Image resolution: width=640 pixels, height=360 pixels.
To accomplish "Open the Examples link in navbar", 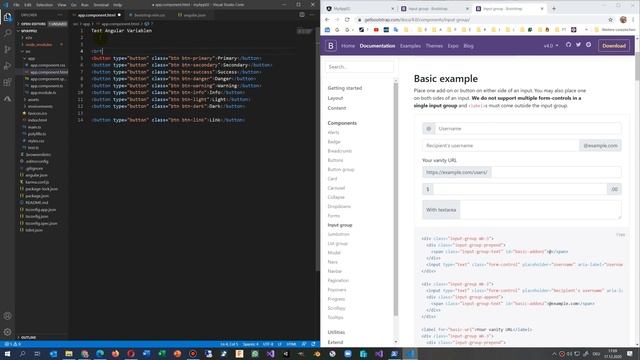I will tap(410, 46).
